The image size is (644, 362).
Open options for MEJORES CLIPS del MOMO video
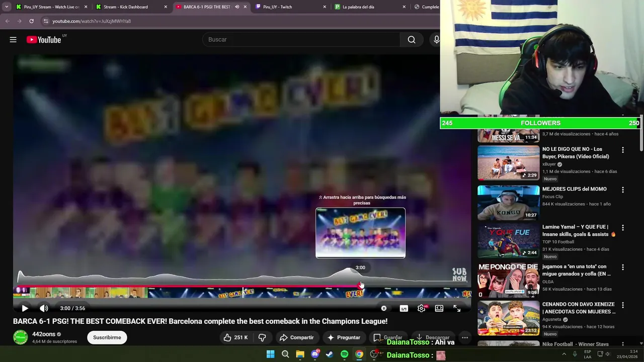[623, 190]
